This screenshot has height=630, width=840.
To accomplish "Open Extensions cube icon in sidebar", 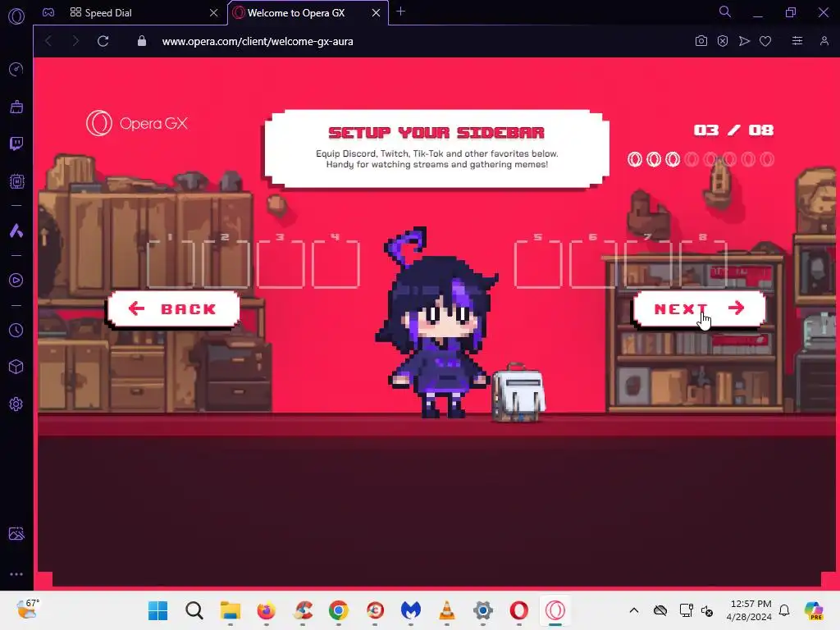I will 16,367.
